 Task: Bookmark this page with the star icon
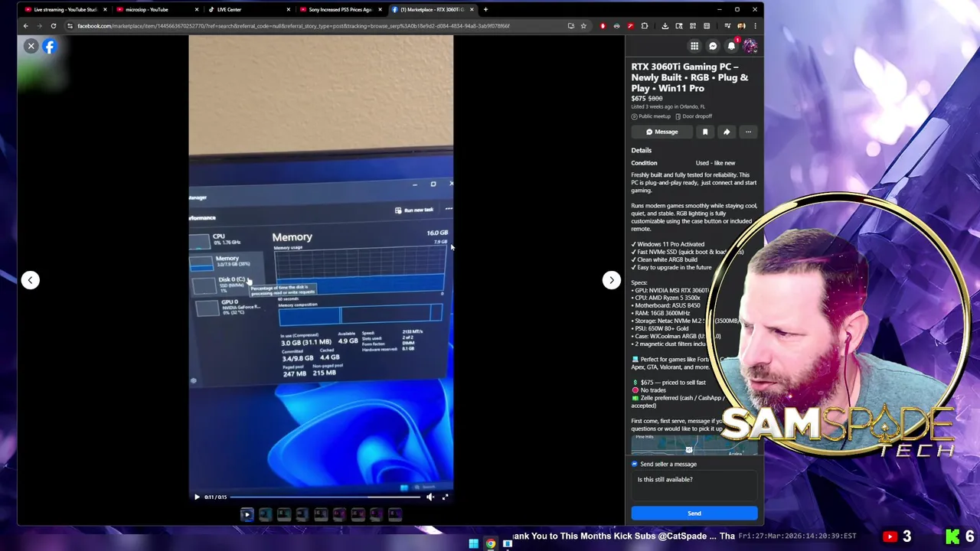click(583, 26)
